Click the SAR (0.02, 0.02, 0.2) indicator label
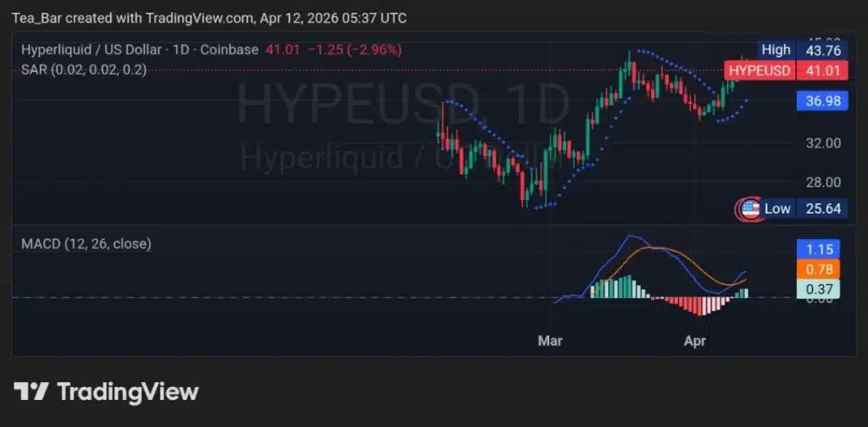The height and width of the screenshot is (427, 868). (84, 69)
